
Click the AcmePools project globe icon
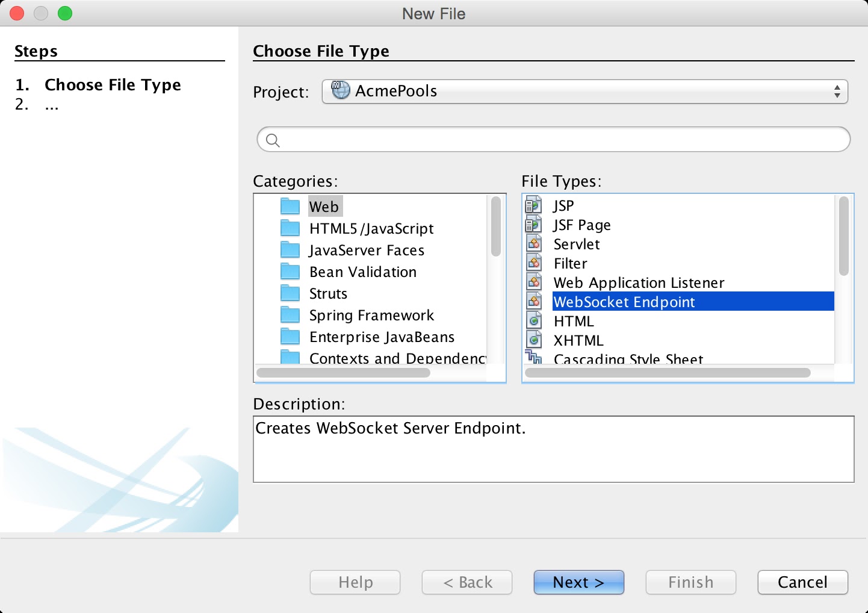[341, 90]
